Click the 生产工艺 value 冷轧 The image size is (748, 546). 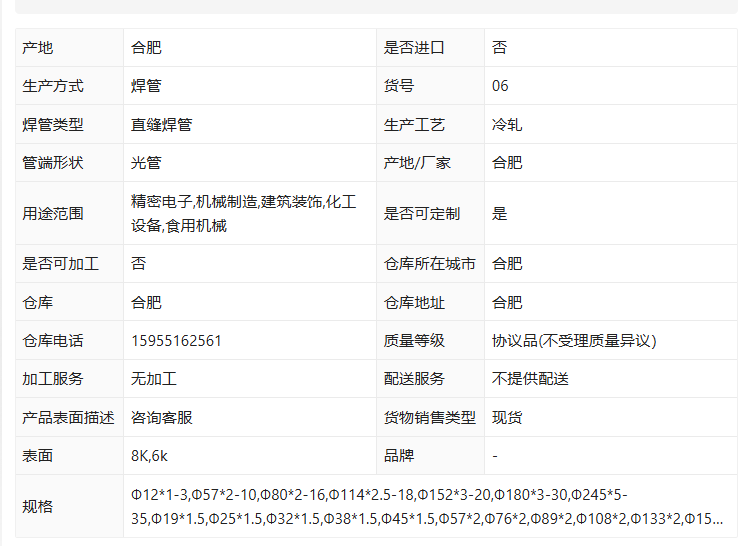click(x=507, y=124)
